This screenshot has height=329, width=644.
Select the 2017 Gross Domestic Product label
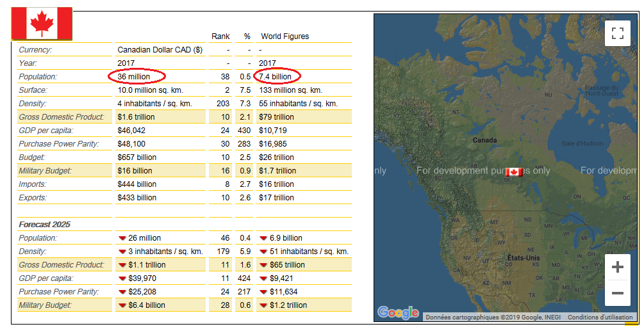(62, 117)
